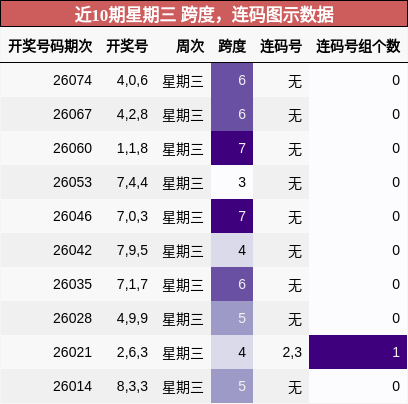Click issue number 26021

point(72,352)
